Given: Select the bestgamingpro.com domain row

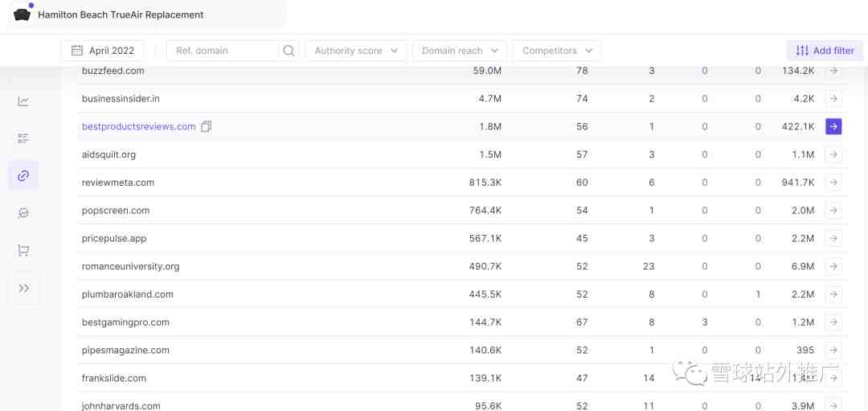Looking at the screenshot, I should 462,323.
